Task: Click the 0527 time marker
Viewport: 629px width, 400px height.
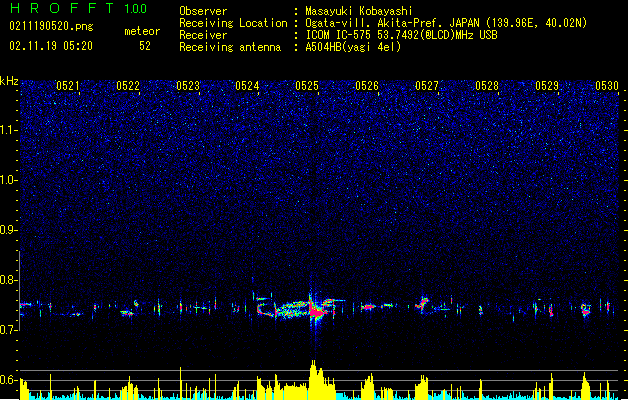Action: 427,86
